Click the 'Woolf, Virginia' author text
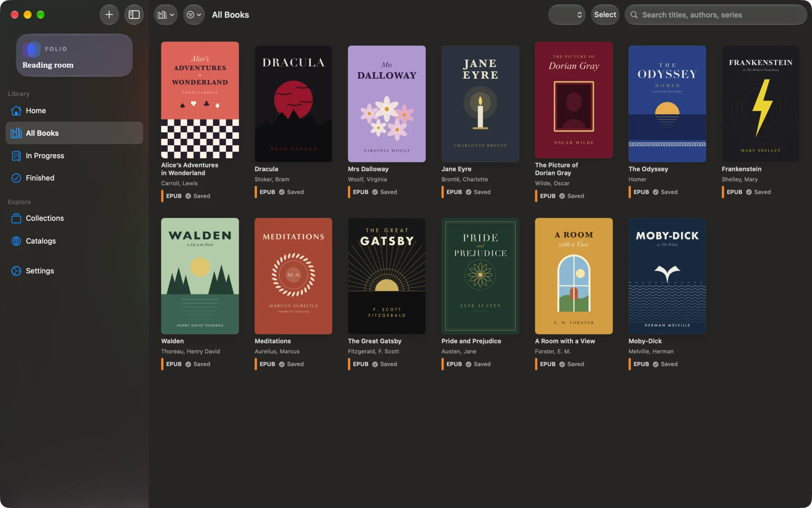The width and height of the screenshot is (812, 508). coord(367,179)
